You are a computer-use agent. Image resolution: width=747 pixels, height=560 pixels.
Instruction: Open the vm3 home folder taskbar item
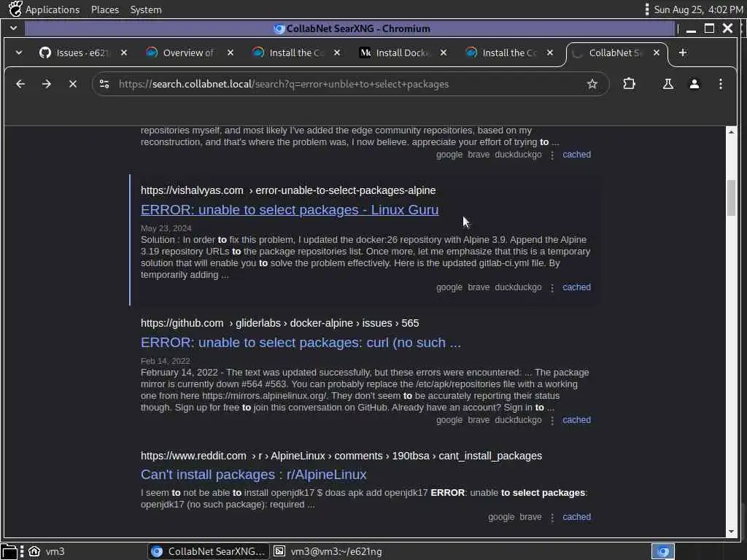point(47,551)
